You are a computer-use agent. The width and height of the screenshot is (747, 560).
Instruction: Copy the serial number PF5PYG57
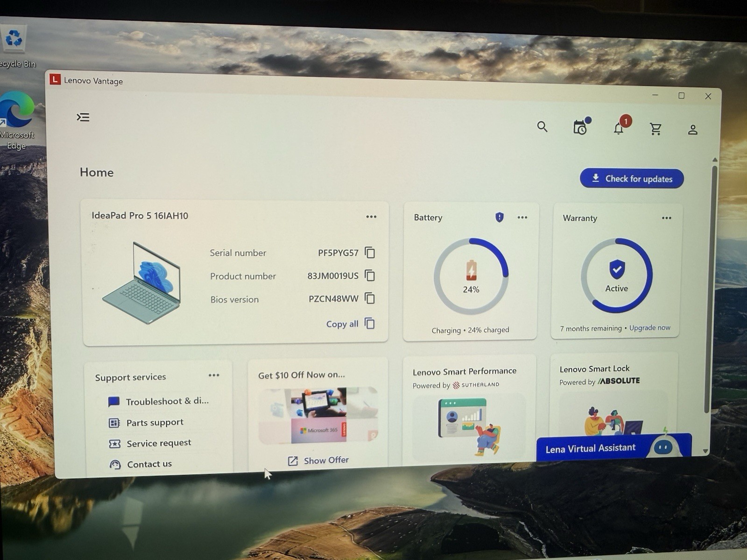pyautogui.click(x=370, y=252)
